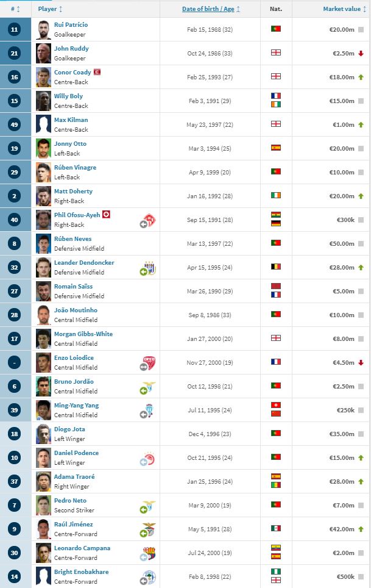The image size is (371, 588).
Task: Click green up arrow beside Adama Traoré's value
Action: pos(361,482)
